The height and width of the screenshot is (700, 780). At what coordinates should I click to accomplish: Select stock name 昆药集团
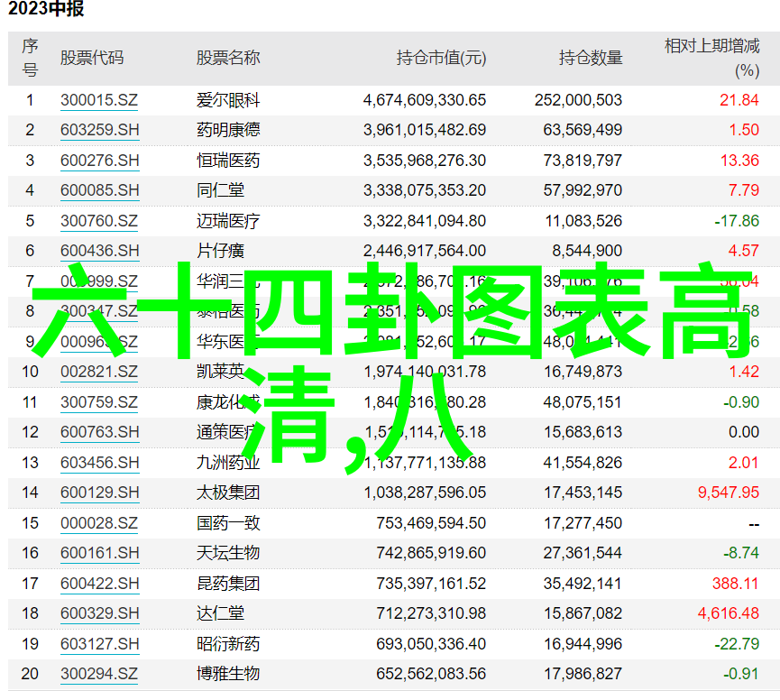click(228, 584)
